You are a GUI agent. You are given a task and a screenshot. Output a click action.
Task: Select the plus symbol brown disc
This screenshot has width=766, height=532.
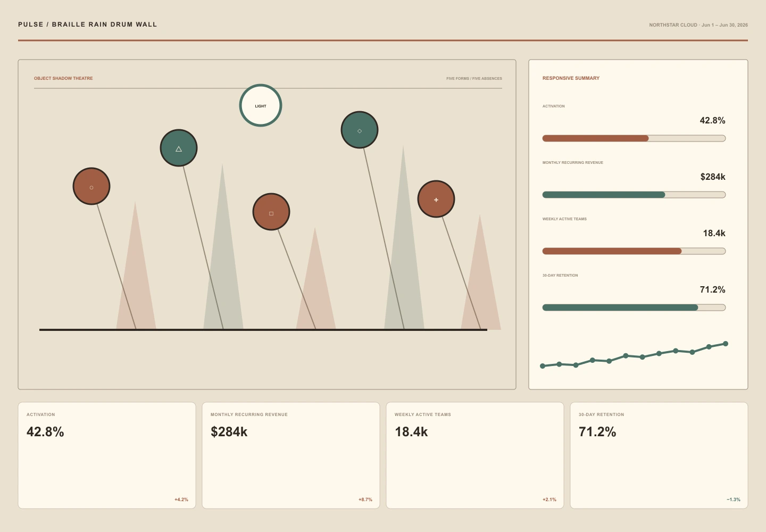point(436,199)
